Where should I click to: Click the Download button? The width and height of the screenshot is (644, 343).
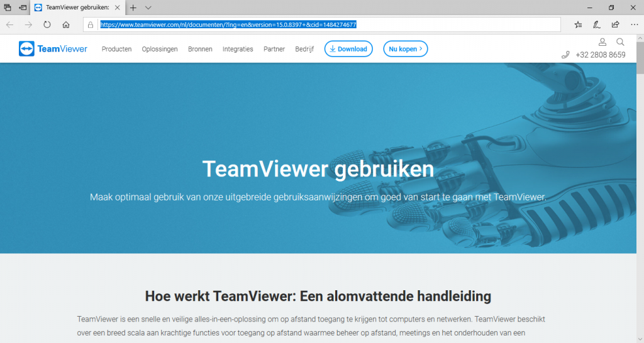(348, 49)
